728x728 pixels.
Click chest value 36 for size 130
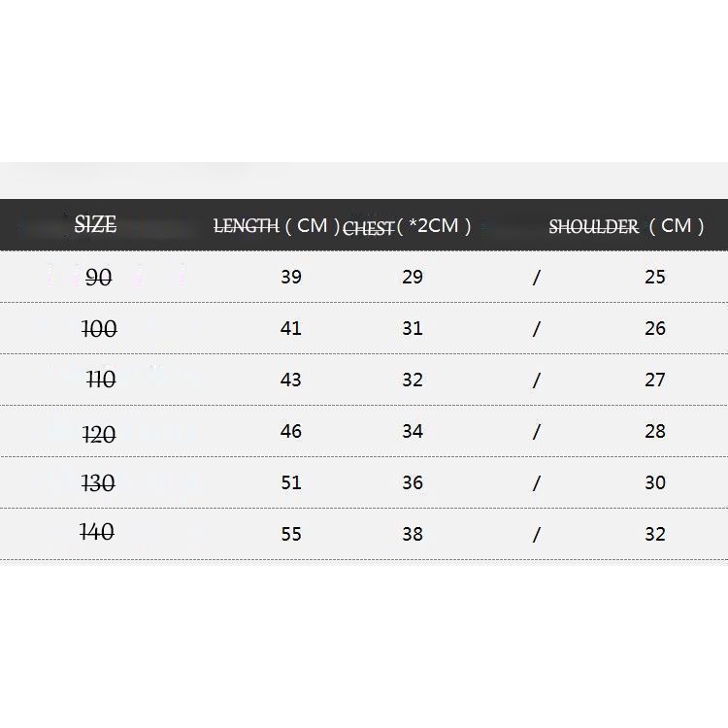tap(413, 482)
